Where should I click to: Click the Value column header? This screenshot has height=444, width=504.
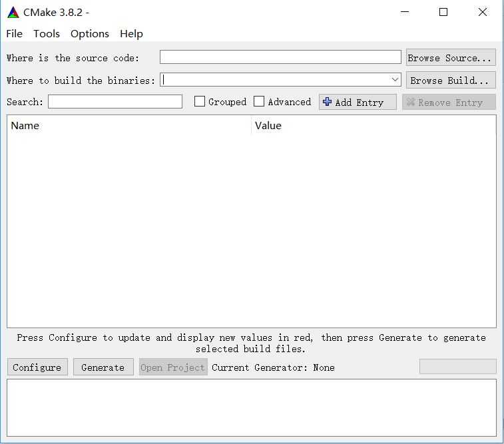374,125
